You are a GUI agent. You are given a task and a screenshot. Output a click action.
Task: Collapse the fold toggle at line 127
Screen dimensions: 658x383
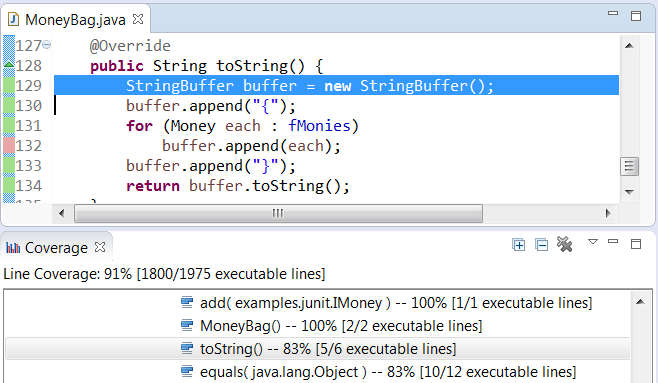(47, 44)
